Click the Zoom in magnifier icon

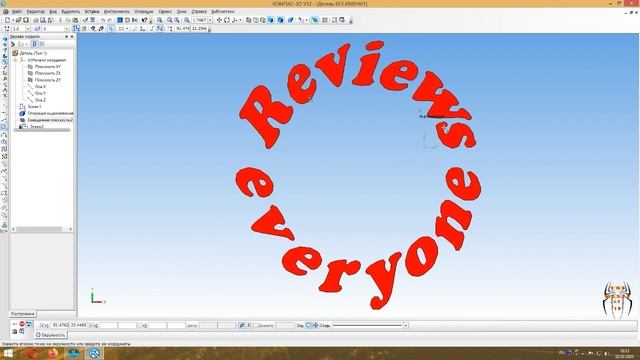pyautogui.click(x=169, y=20)
